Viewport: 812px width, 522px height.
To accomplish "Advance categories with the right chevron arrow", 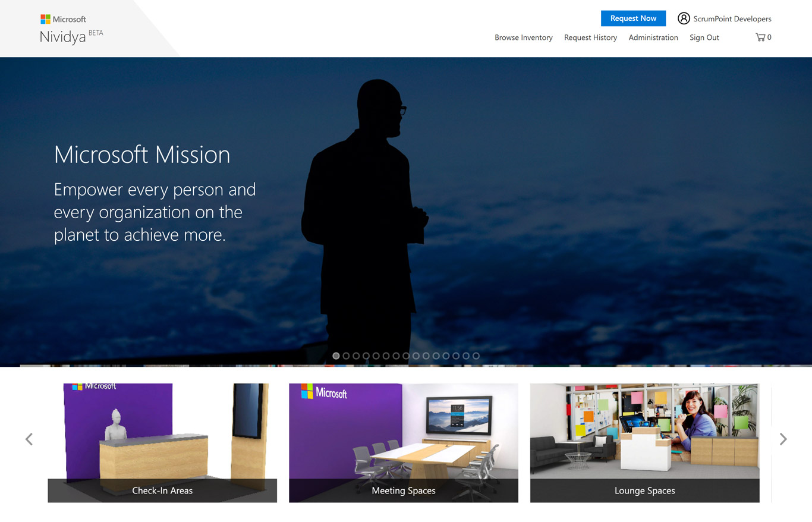I will tap(783, 439).
